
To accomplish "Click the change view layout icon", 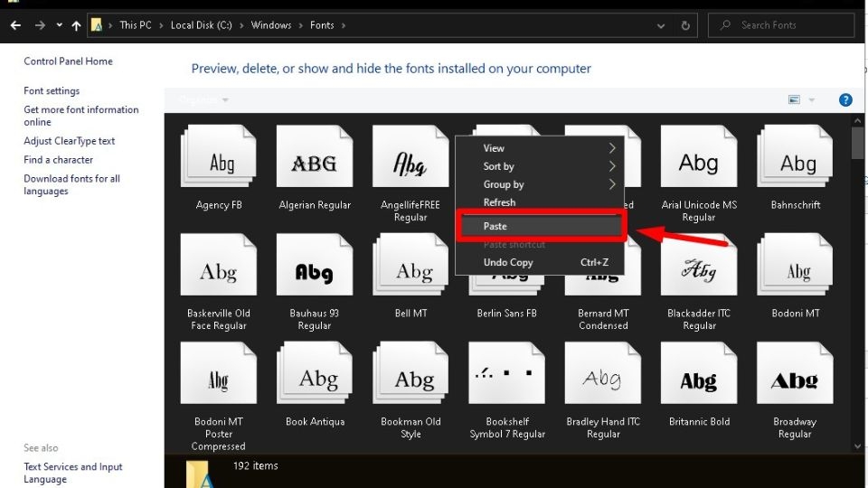I will point(794,99).
